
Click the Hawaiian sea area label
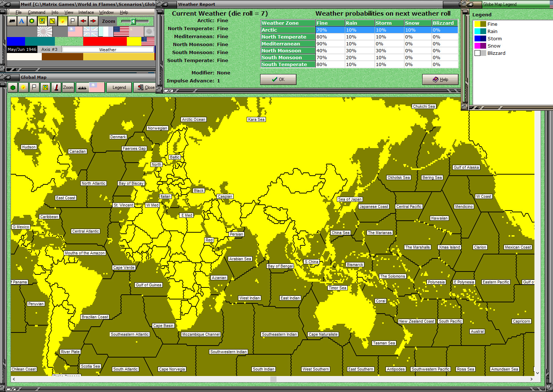(x=439, y=218)
